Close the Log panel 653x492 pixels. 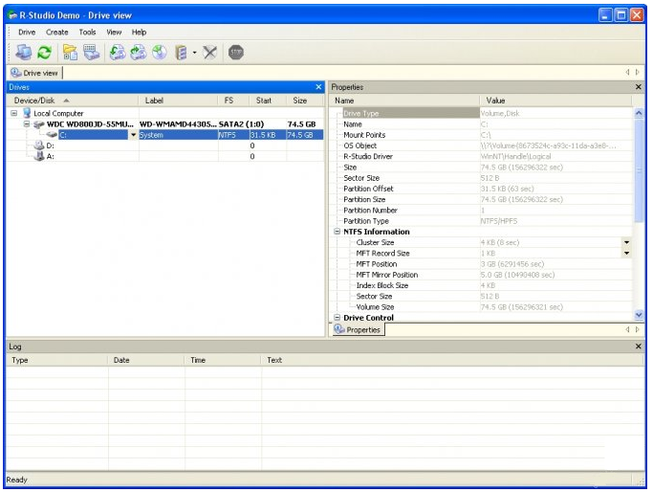point(638,347)
